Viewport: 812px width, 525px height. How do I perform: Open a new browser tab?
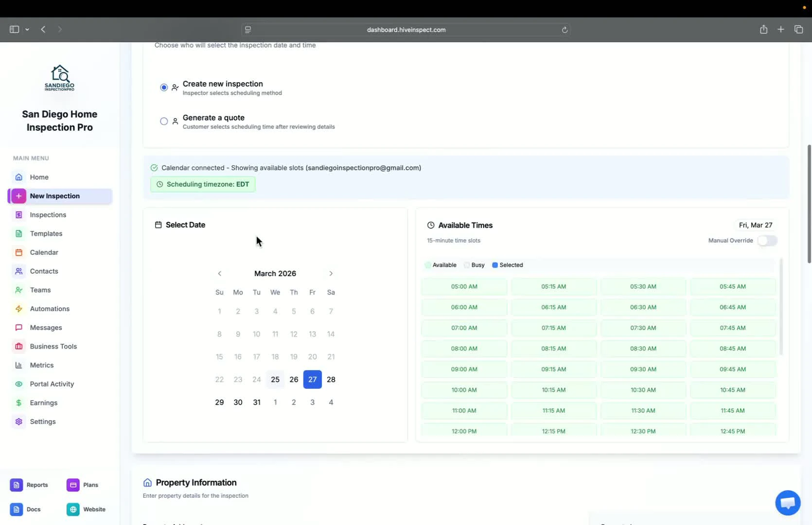coord(781,29)
